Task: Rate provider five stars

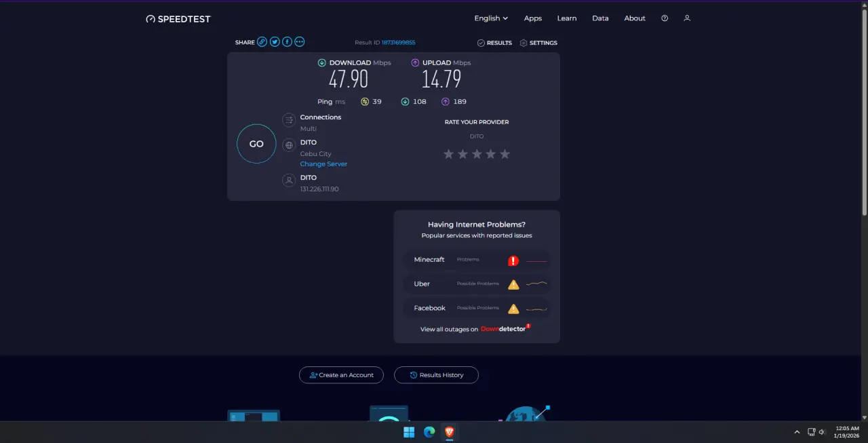Action: point(505,154)
